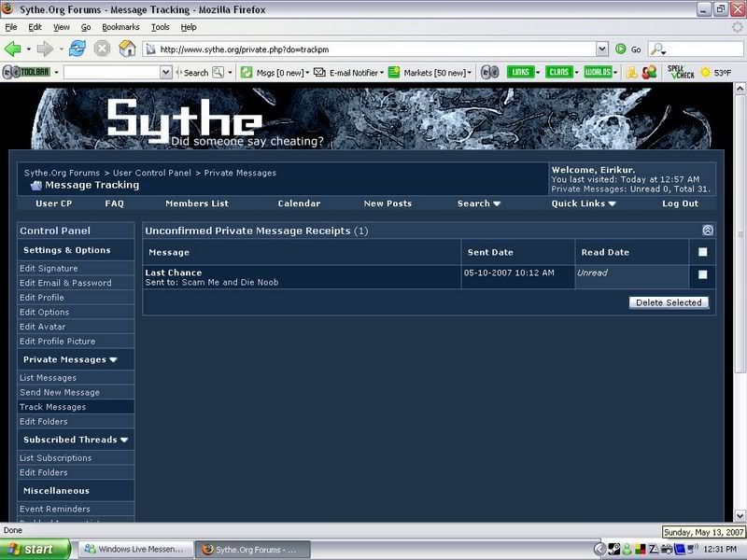Viewport: 747px width, 560px height.
Task: Open the Back button history dropdown
Action: click(29, 49)
